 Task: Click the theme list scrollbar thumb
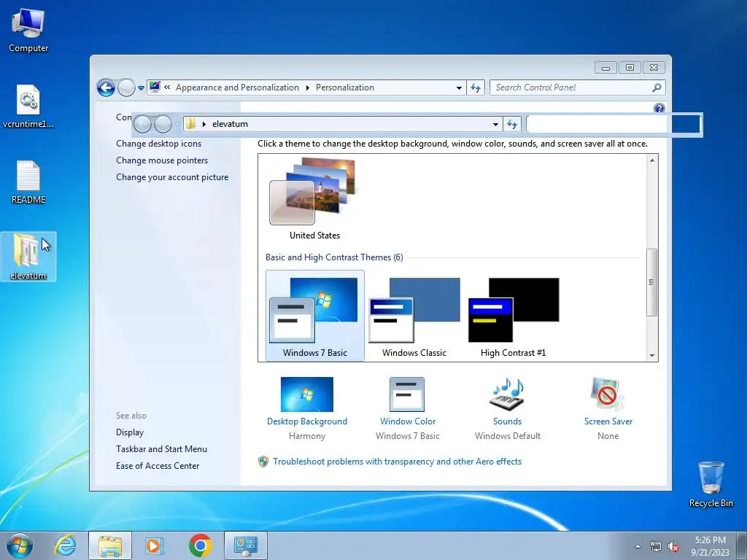click(652, 282)
